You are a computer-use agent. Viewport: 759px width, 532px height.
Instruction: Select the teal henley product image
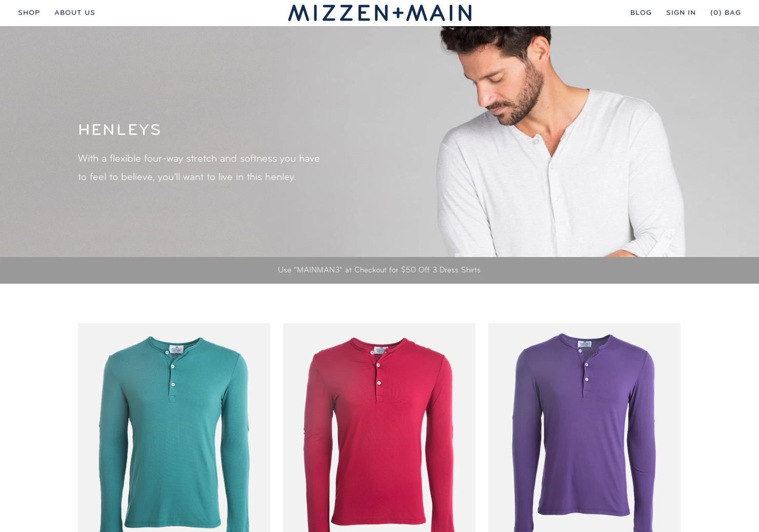(x=174, y=427)
